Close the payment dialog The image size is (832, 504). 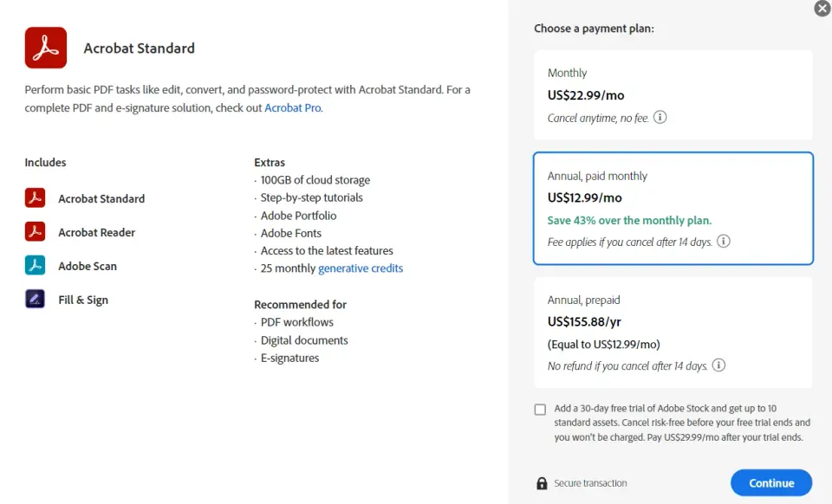point(822,9)
